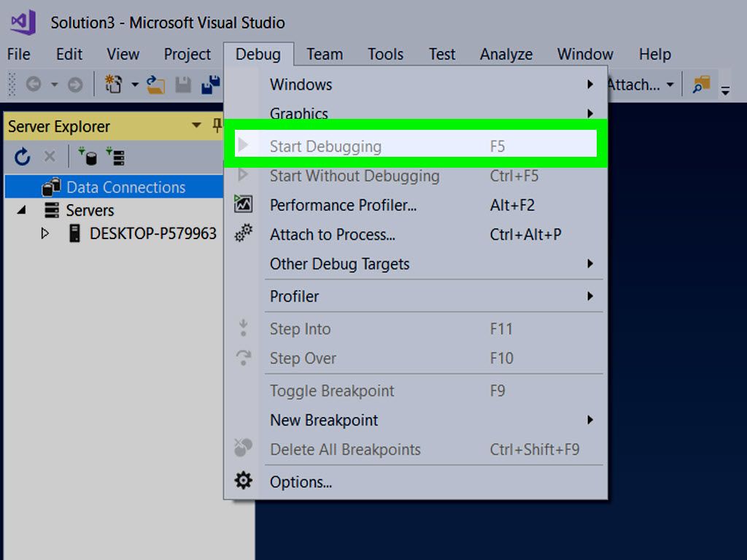Click the Data Connections node icon
This screenshot has width=747, height=560.
(51, 187)
